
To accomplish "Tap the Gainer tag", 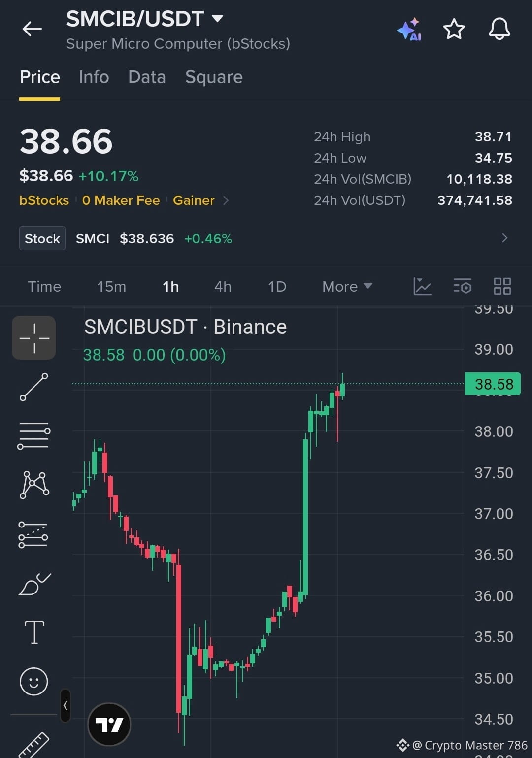I will pyautogui.click(x=194, y=200).
